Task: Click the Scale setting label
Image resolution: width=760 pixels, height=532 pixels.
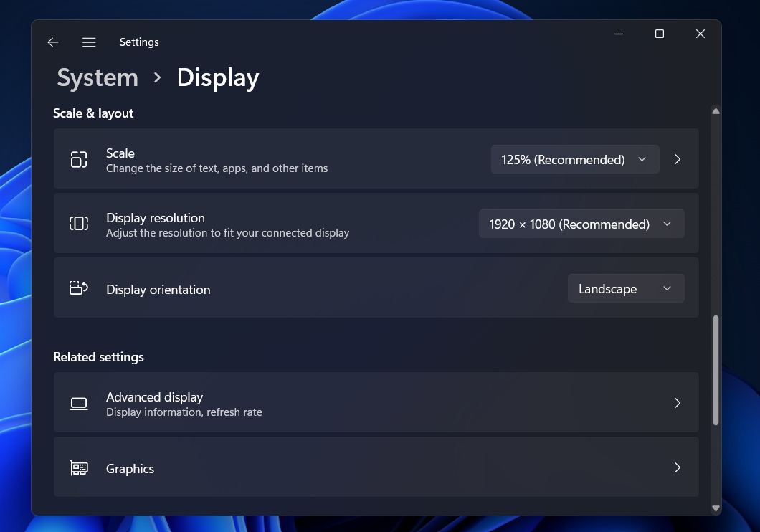Action: point(120,153)
